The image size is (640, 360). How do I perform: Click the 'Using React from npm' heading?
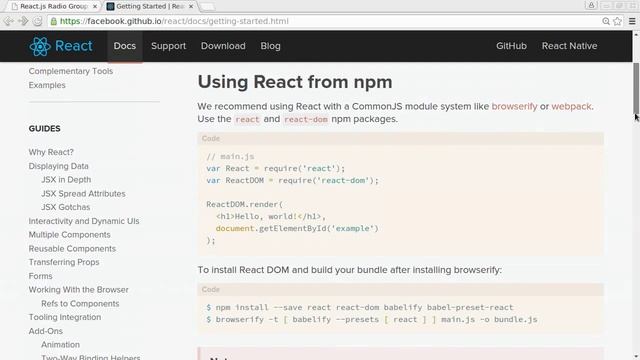pos(295,82)
